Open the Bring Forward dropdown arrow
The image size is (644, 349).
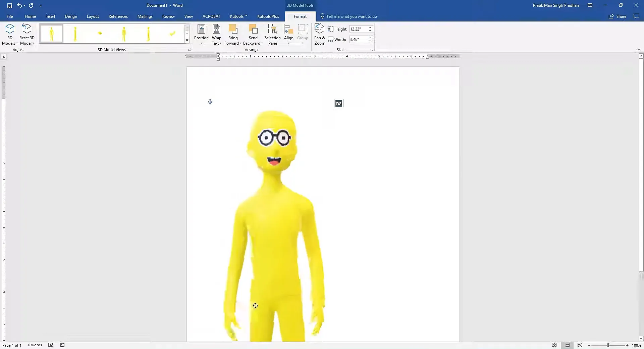click(240, 43)
